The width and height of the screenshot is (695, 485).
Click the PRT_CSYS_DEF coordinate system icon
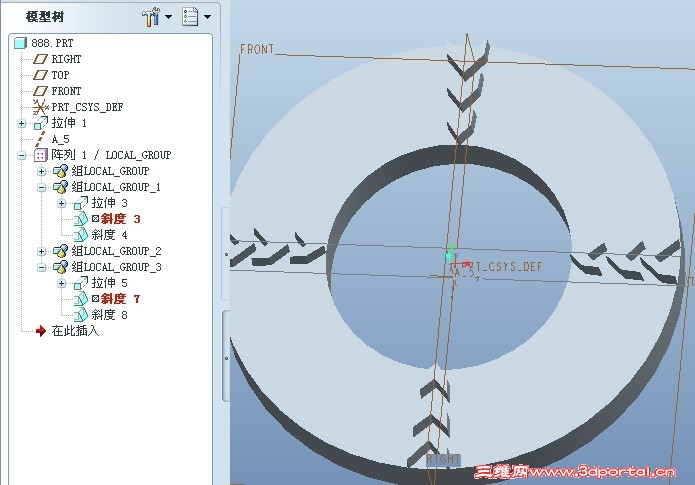(40, 107)
